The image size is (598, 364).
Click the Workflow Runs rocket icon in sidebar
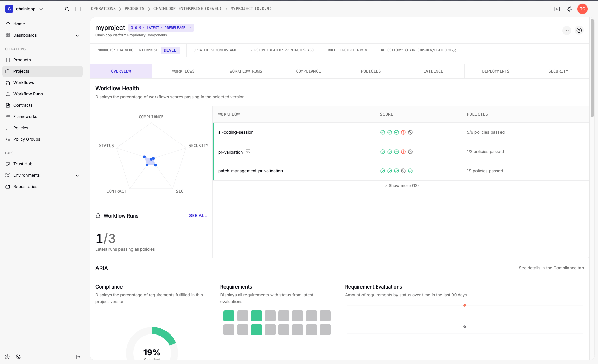click(8, 94)
